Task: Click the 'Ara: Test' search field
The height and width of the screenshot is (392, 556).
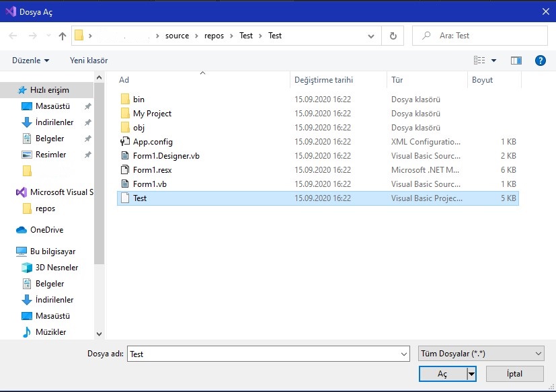Action: pos(480,36)
